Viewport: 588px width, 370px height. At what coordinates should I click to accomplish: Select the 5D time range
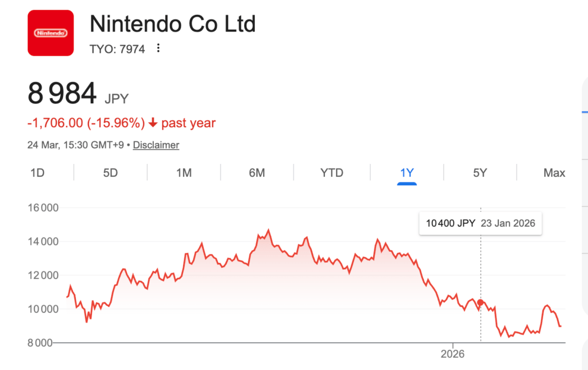coord(110,173)
